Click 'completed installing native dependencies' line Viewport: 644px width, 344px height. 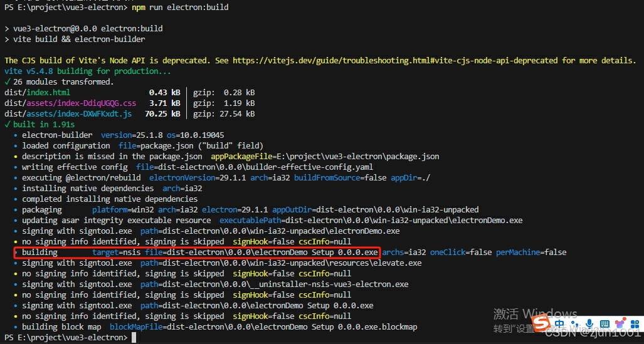[x=110, y=199]
